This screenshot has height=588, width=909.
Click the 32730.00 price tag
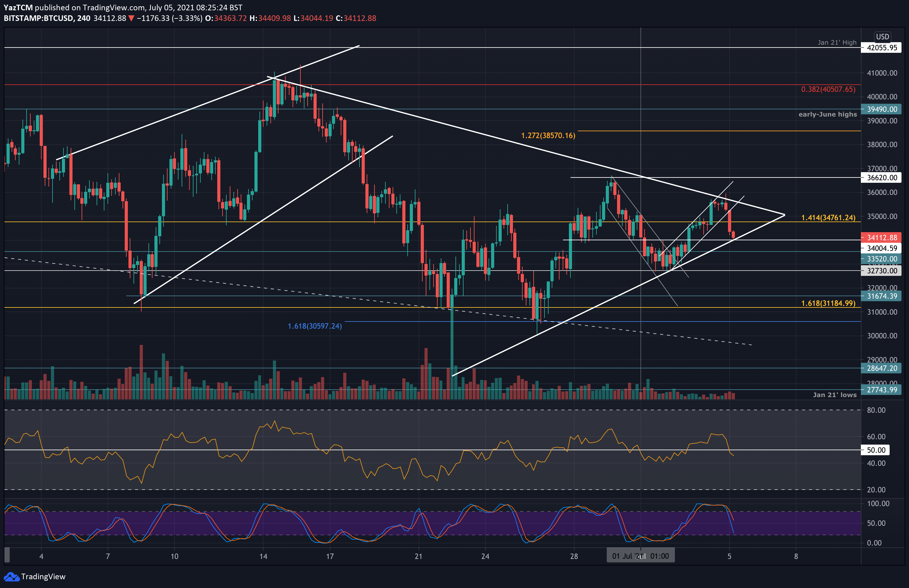[881, 271]
